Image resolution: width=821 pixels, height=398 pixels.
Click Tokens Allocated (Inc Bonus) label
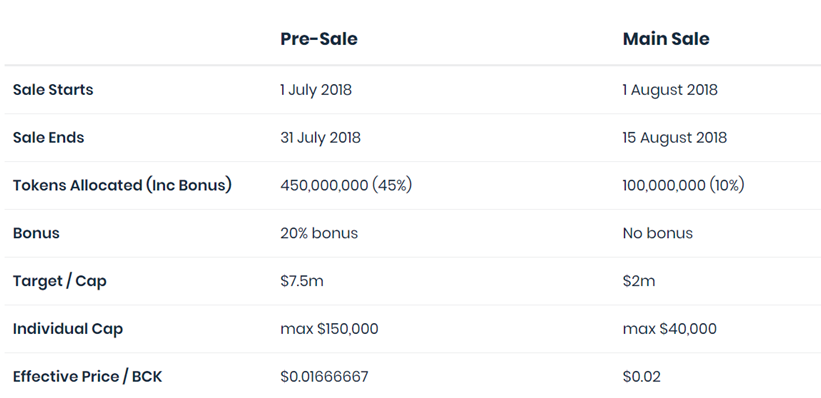click(122, 185)
